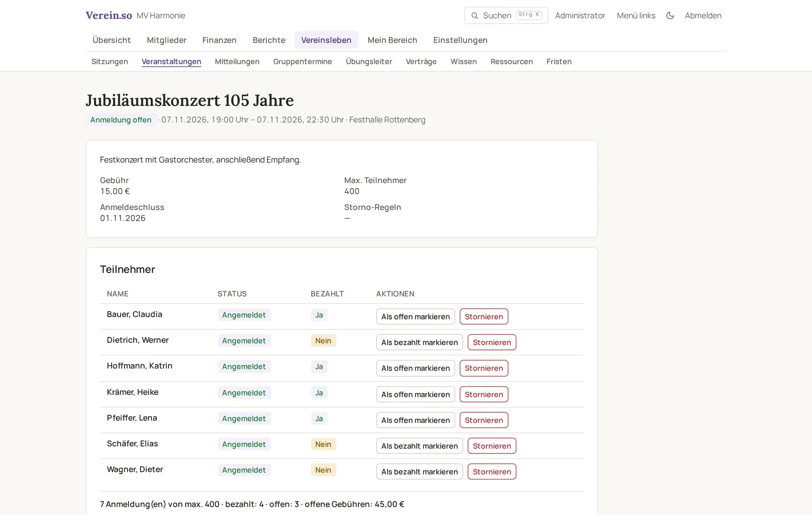812x515 pixels.
Task: Select participant name Dietrich, Werner
Action: click(138, 340)
